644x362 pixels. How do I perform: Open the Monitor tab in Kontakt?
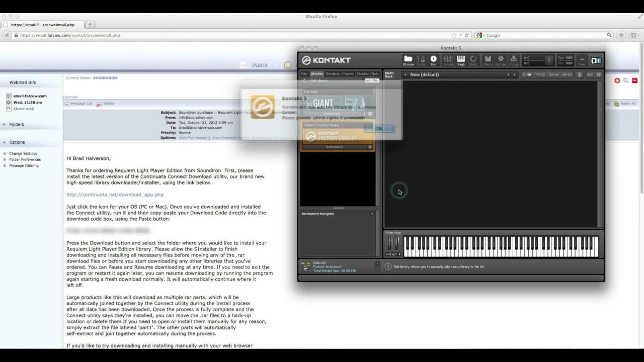pos(348,74)
